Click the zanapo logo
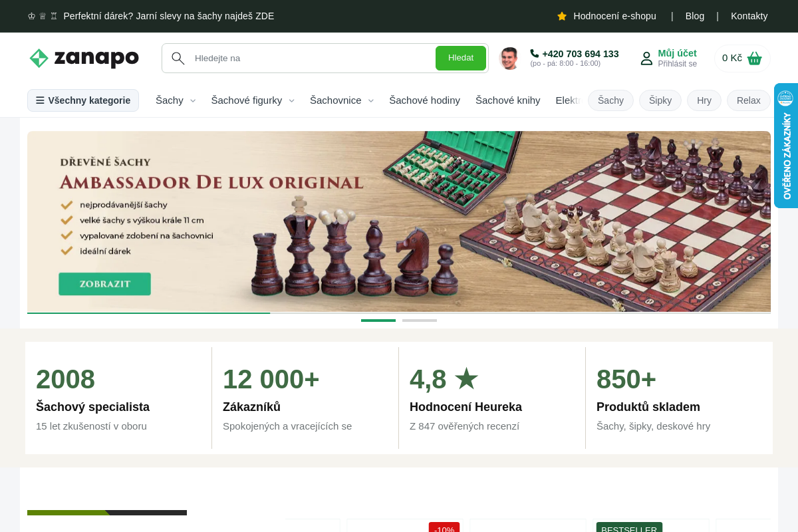Viewport: 798px width, 532px height. 84,58
